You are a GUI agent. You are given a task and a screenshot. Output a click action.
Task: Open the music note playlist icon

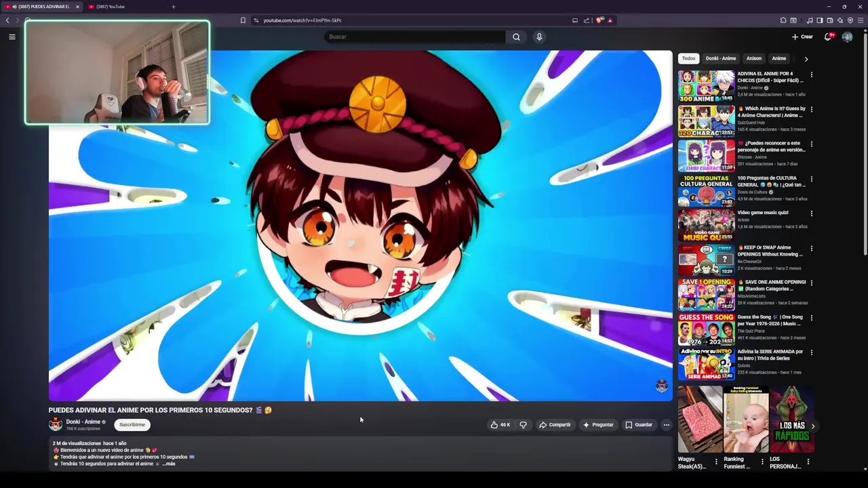(x=810, y=20)
